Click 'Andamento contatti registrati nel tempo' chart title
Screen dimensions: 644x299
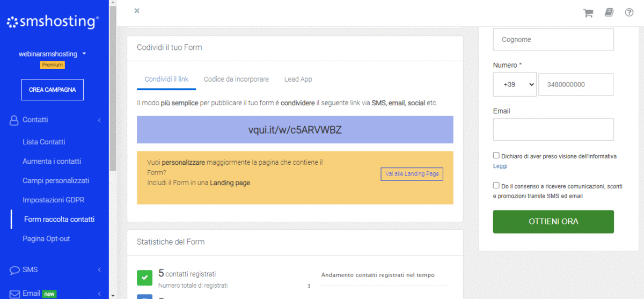click(378, 275)
